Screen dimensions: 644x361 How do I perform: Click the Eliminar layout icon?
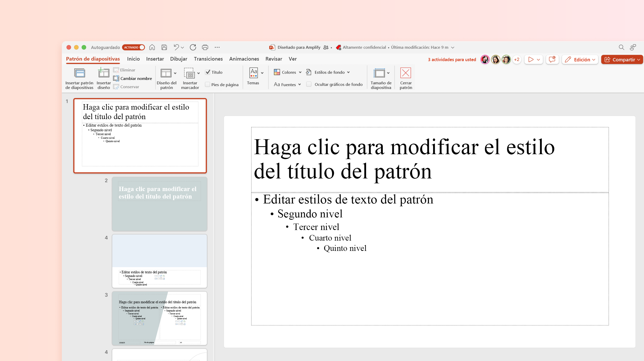pyautogui.click(x=116, y=70)
